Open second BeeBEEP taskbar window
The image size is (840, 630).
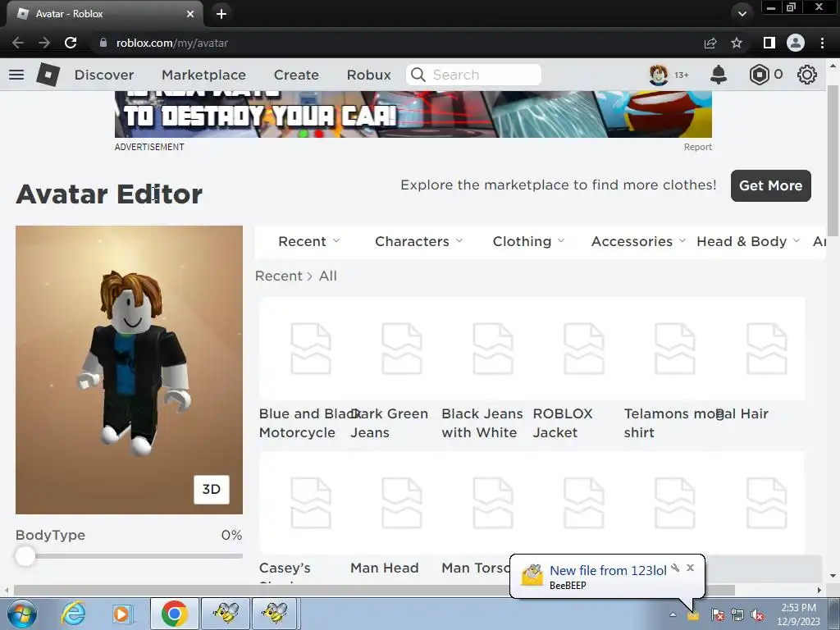(x=276, y=614)
